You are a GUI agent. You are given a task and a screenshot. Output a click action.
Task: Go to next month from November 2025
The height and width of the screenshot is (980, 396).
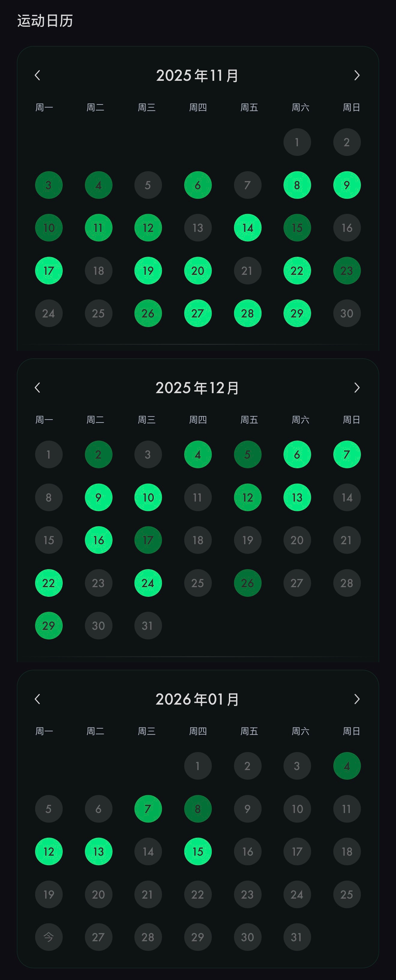[x=356, y=75]
